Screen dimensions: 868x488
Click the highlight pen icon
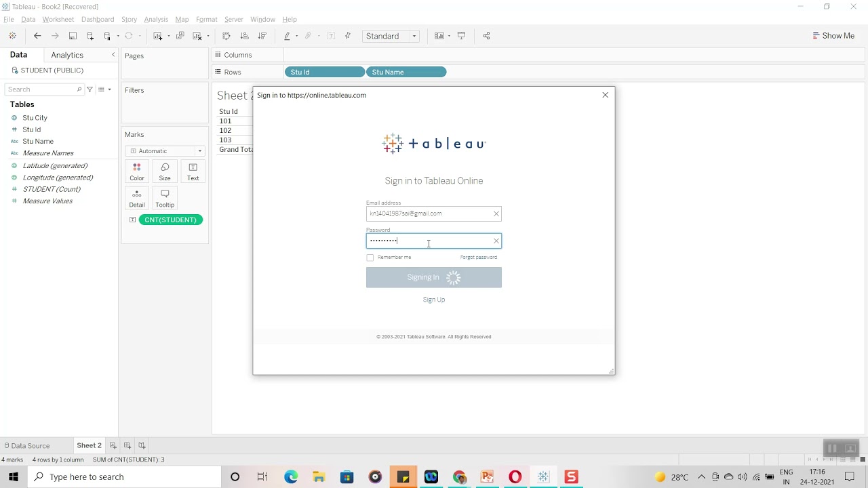(x=288, y=36)
